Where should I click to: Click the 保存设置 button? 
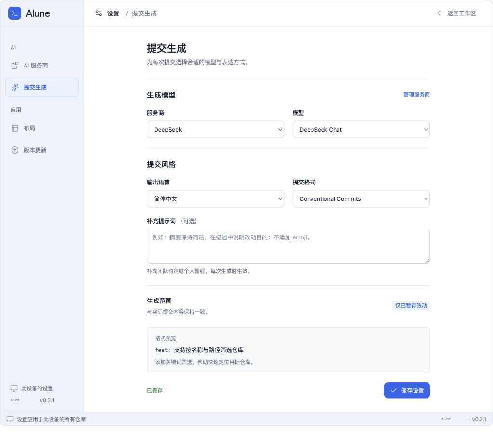click(407, 390)
